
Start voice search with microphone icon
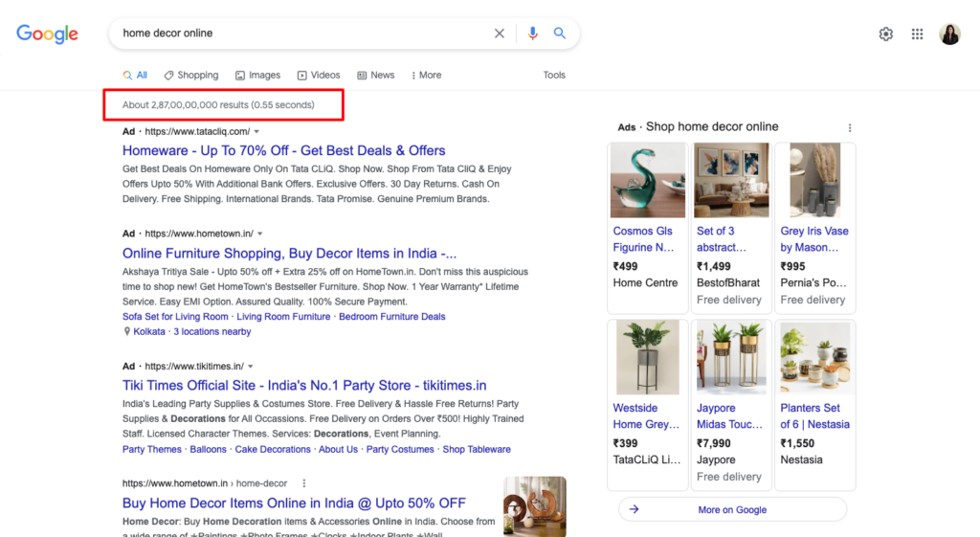click(x=533, y=34)
